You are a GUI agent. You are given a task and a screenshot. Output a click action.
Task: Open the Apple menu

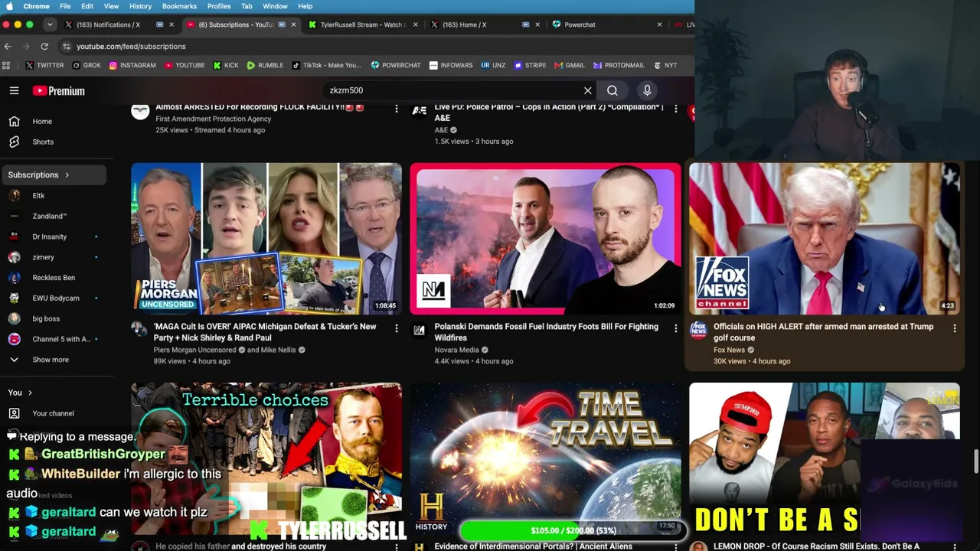pyautogui.click(x=9, y=6)
